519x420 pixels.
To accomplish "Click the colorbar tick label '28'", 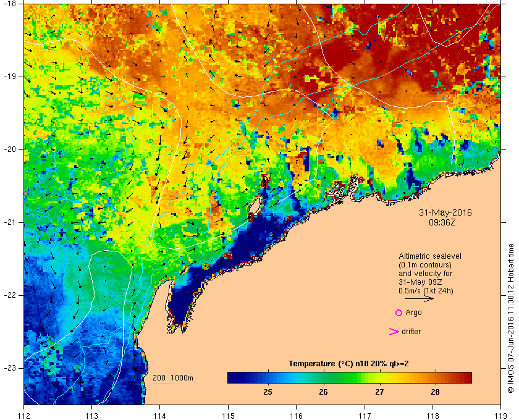I will (435, 392).
